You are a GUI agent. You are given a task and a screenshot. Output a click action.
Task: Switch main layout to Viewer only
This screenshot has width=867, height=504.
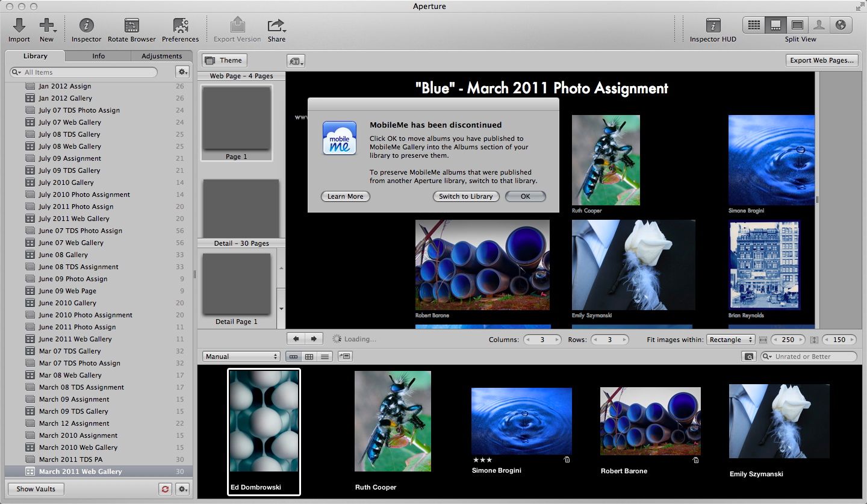(797, 25)
